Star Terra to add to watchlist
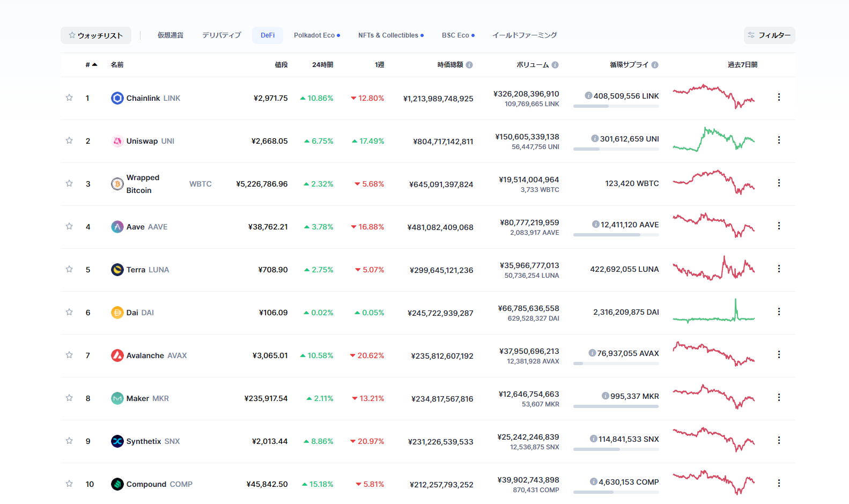Screen dimensions: 849x504 click(69, 269)
